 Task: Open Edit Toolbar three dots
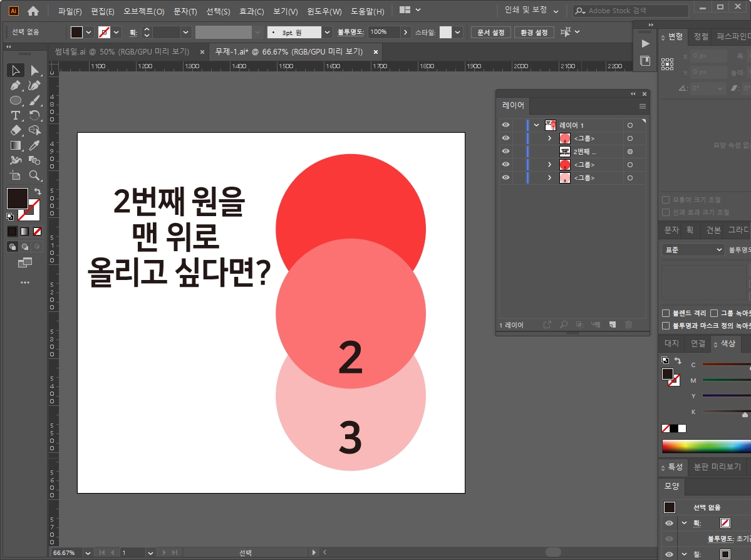(25, 283)
